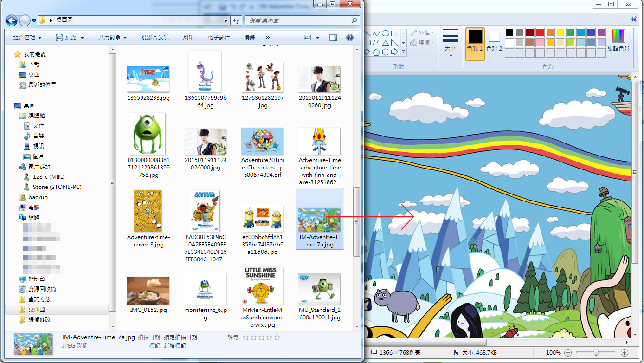Open 音樂 library in the sidebar
Viewport: 644px width, 363px height.
click(38, 136)
